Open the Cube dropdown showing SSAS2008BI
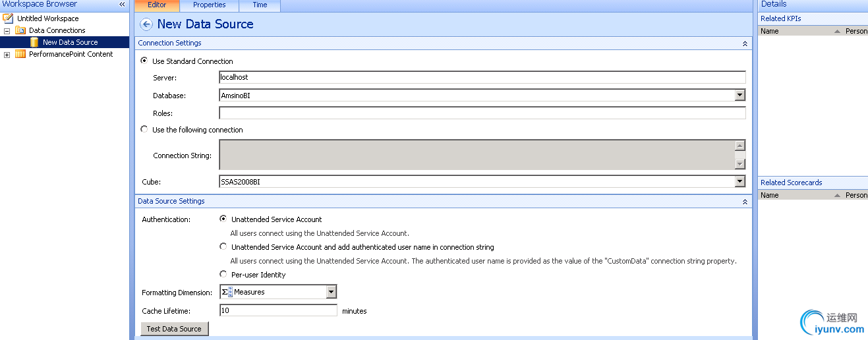The image size is (868, 340). [x=740, y=181]
